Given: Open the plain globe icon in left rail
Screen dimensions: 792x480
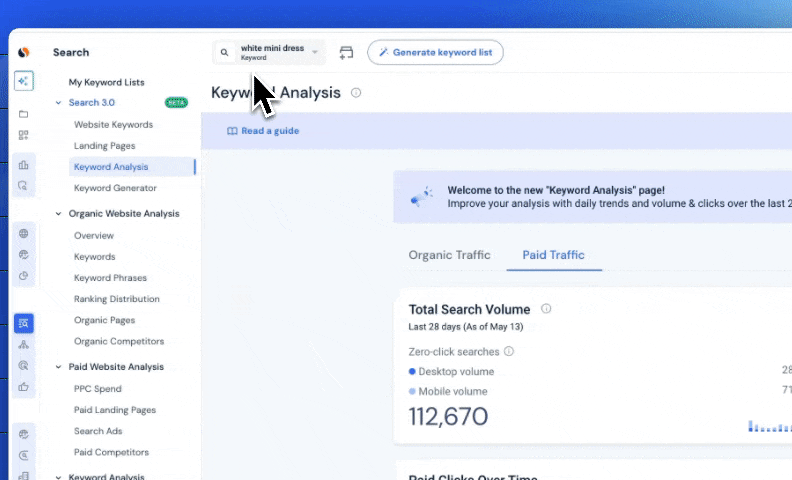Looking at the screenshot, I should coord(23,233).
